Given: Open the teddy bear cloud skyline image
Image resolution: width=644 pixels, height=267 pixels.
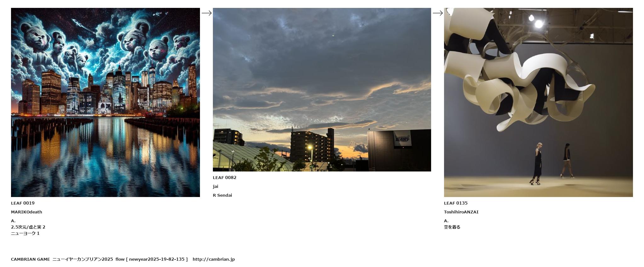Looking at the screenshot, I should click(x=105, y=102).
